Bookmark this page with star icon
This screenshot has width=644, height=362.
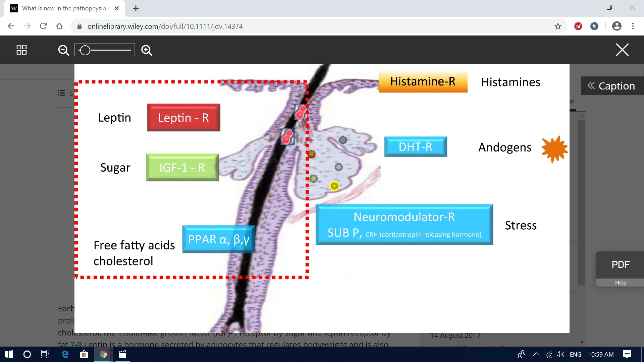click(x=558, y=26)
